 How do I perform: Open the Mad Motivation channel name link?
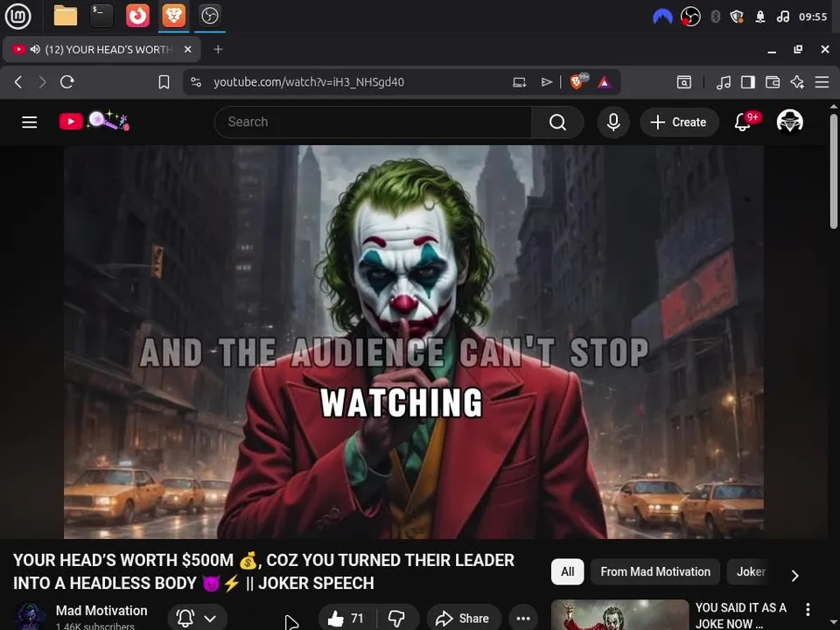tap(101, 610)
